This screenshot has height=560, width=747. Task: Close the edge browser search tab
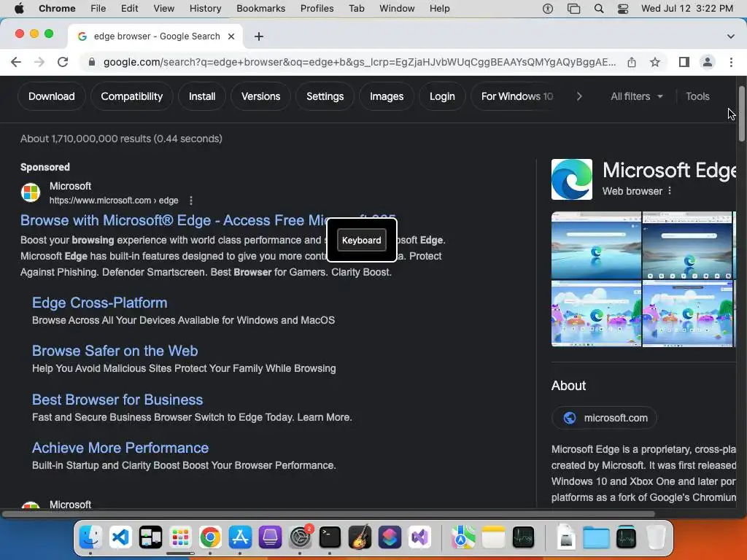pos(231,36)
